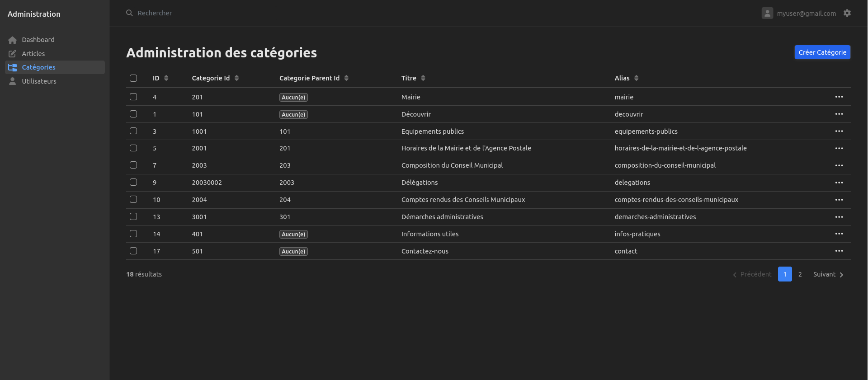Image resolution: width=868 pixels, height=380 pixels.
Task: Open actions menu for Mairie row
Action: click(x=839, y=97)
